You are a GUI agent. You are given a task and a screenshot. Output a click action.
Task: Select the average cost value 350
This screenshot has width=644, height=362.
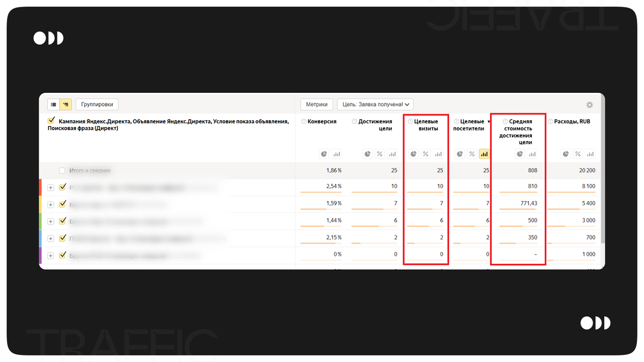[532, 237]
